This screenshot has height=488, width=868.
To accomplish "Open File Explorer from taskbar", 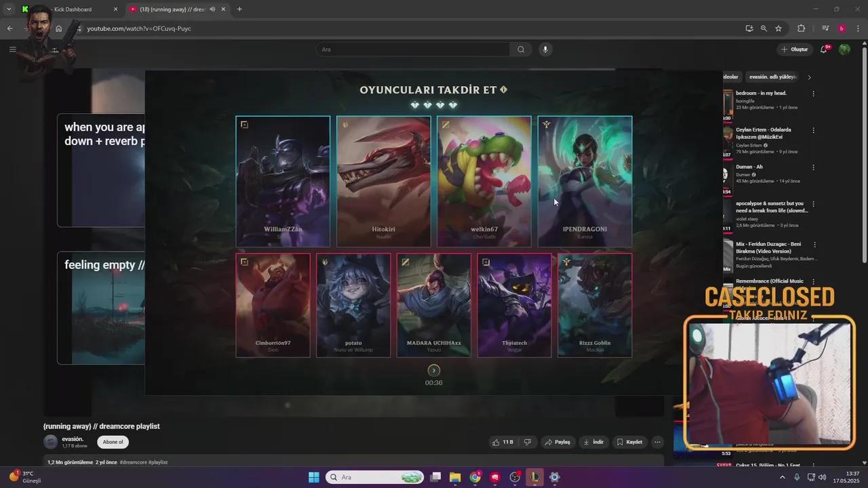I will pos(455,477).
